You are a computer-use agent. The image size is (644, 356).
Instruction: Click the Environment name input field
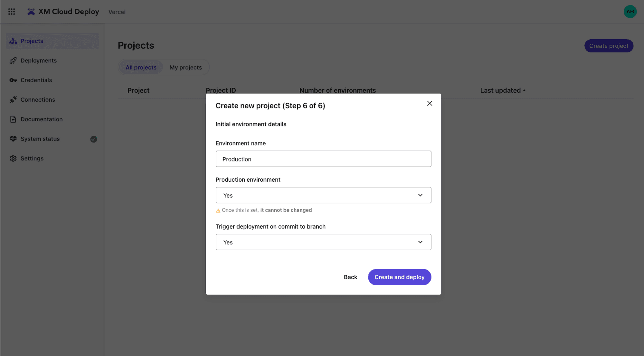[323, 159]
